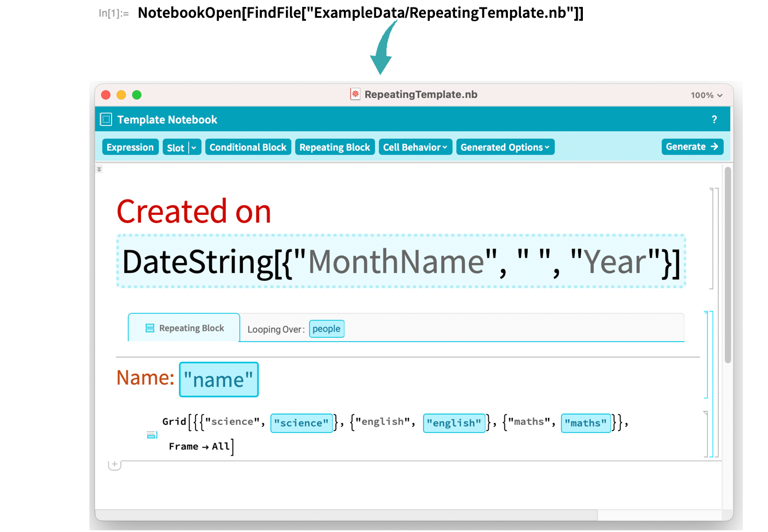Insert an Expression via toolbar button

pyautogui.click(x=130, y=147)
